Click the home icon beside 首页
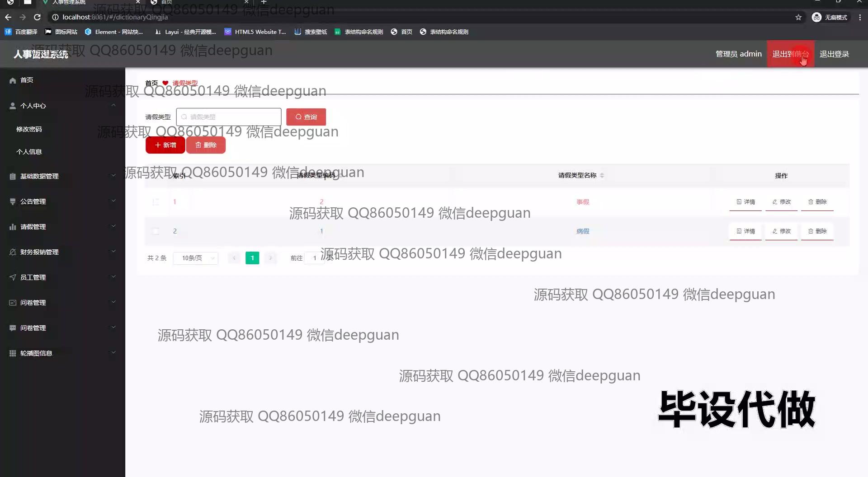Screen dimensions: 868x477 13,80
